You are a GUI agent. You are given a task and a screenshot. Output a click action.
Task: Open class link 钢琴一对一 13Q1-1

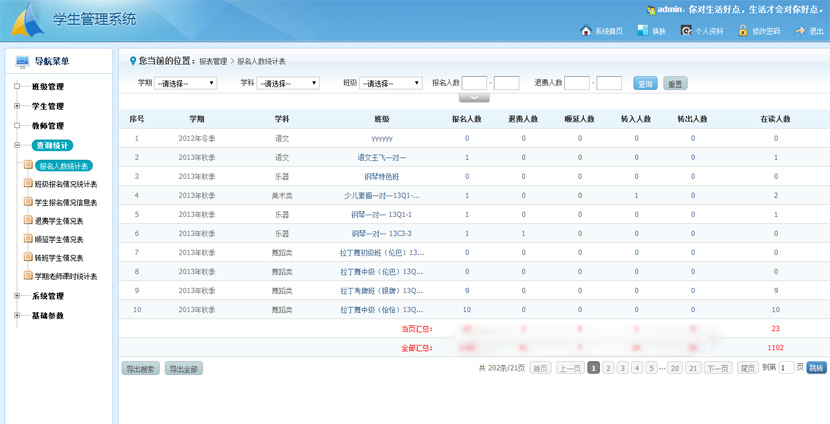pyautogui.click(x=382, y=214)
